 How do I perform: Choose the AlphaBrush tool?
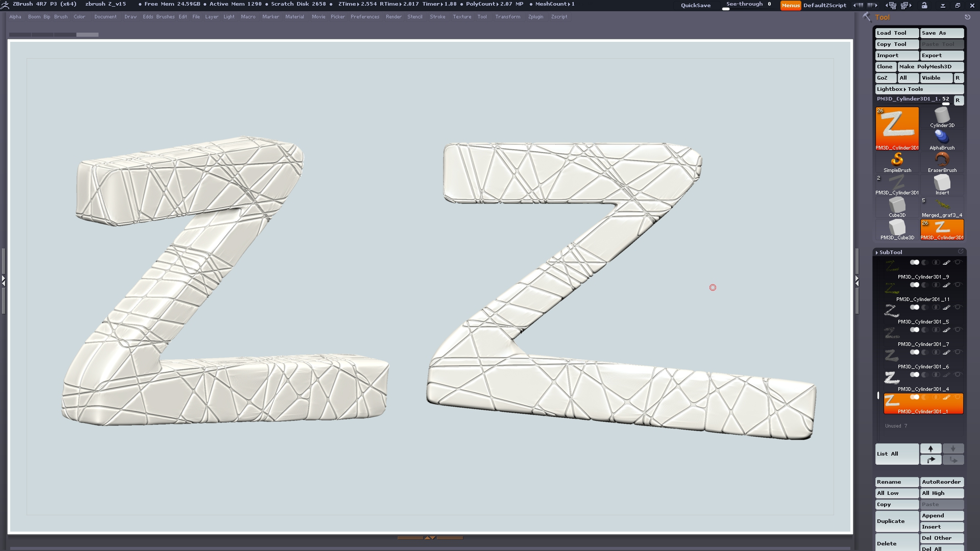coord(942,138)
